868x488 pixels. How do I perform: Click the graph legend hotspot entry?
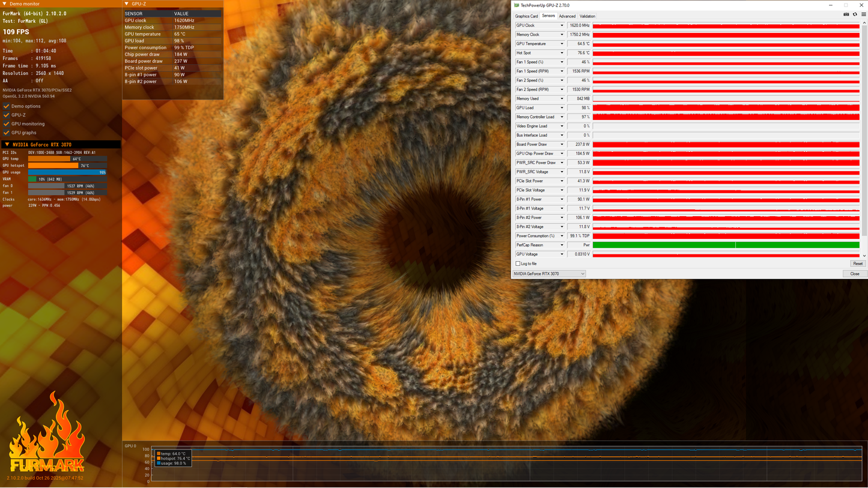(x=173, y=459)
